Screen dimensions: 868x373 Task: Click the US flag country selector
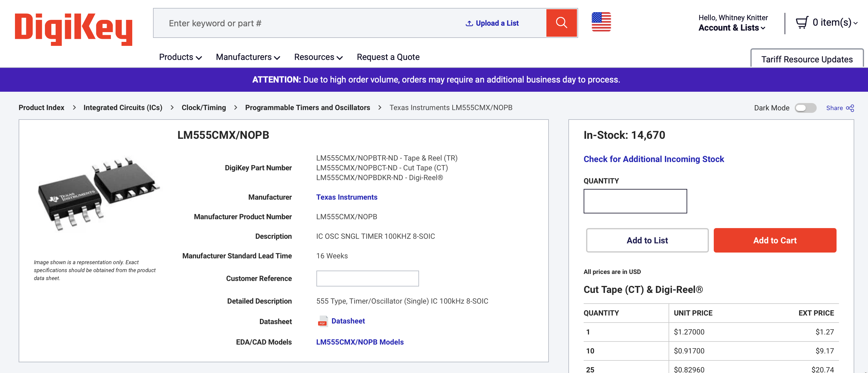pyautogui.click(x=601, y=22)
